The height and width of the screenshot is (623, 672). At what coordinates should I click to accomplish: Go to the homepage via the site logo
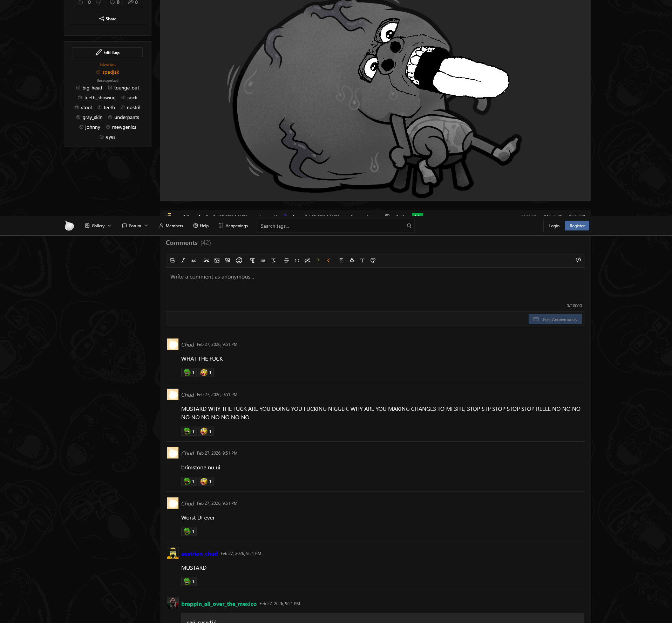pos(69,226)
